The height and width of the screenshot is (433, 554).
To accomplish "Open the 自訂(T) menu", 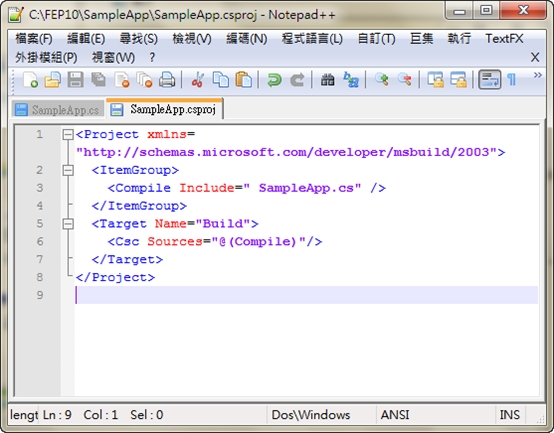I will tap(376, 38).
